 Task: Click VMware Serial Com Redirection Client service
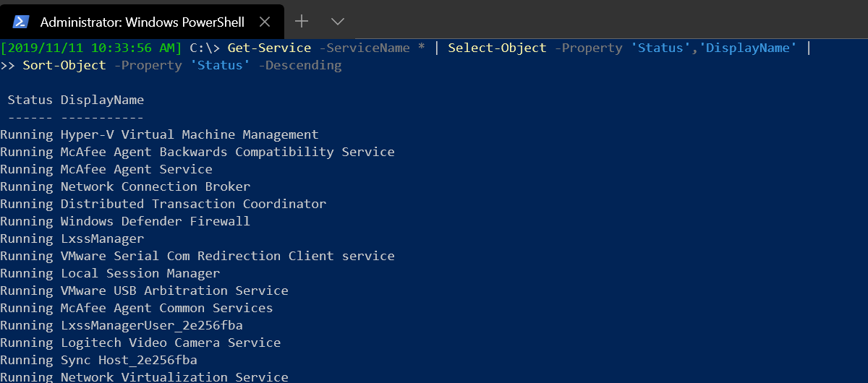pyautogui.click(x=197, y=256)
